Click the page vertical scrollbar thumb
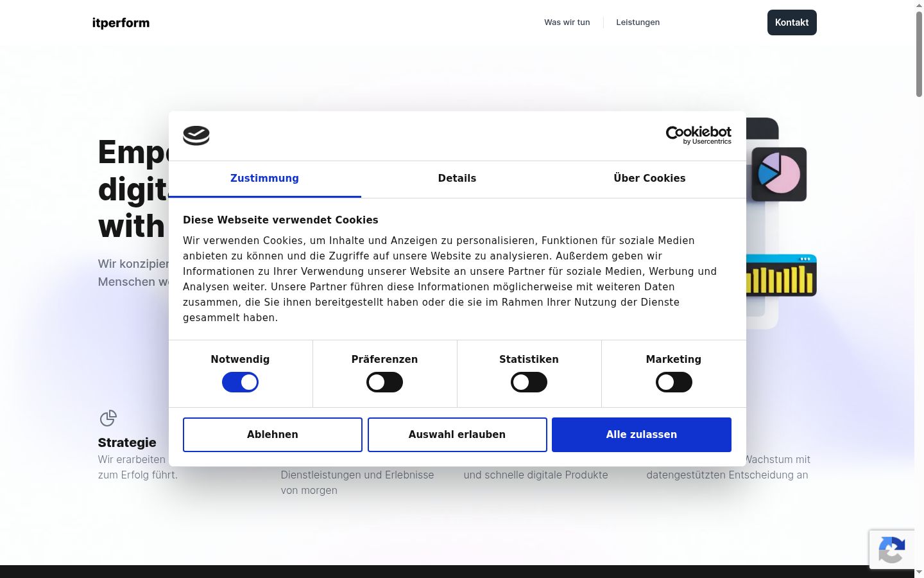924x578 pixels. (x=919, y=53)
